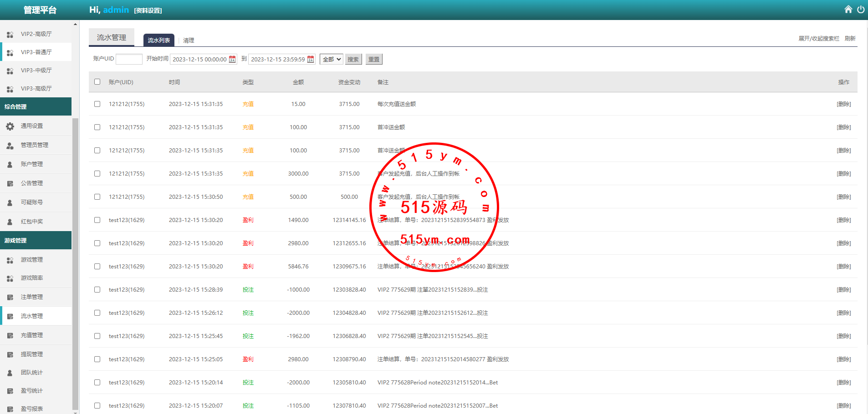Open end time calendar picker icon
This screenshot has height=414, width=868.
pyautogui.click(x=311, y=59)
